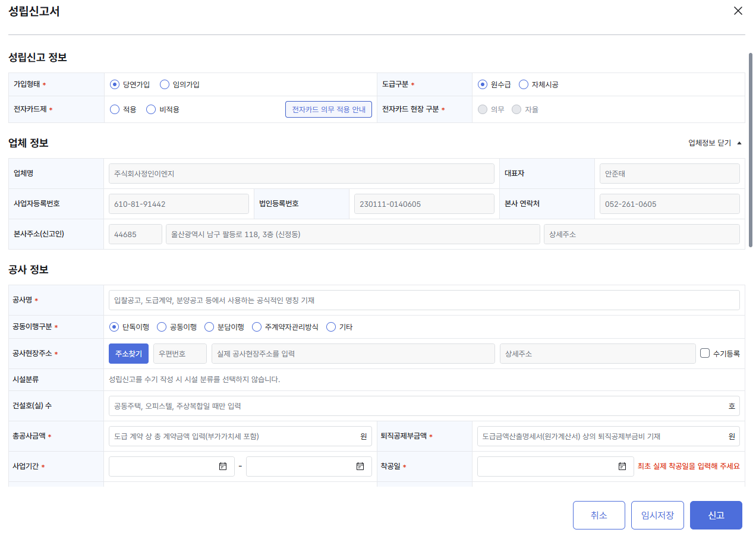Click the dialog vertical scrollbar
The width and height of the screenshot is (756, 539).
pos(751,150)
